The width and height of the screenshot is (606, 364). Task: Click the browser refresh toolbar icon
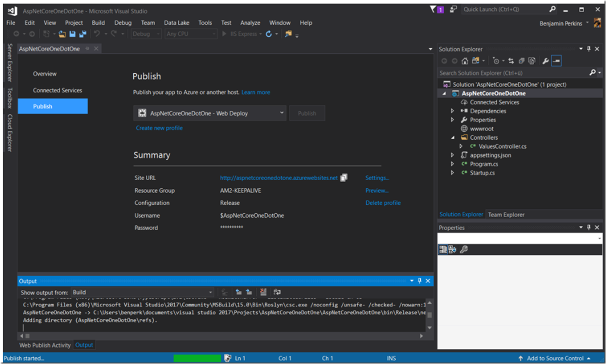[x=269, y=34]
